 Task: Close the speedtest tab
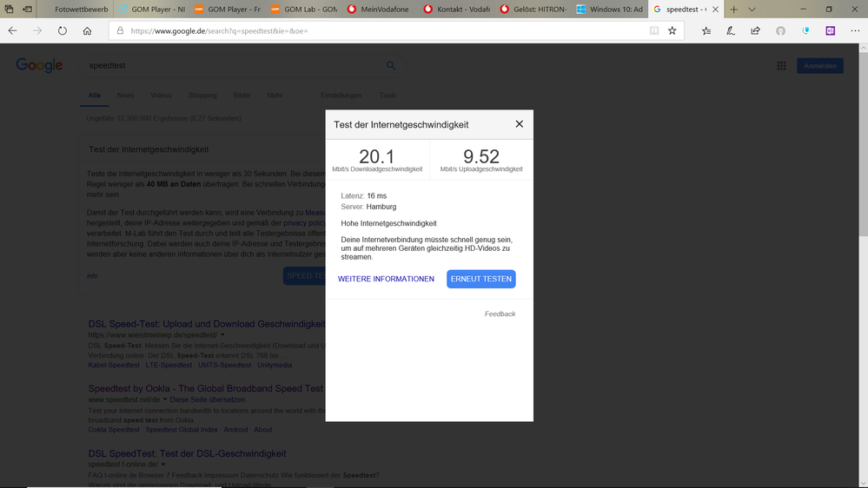pos(715,10)
